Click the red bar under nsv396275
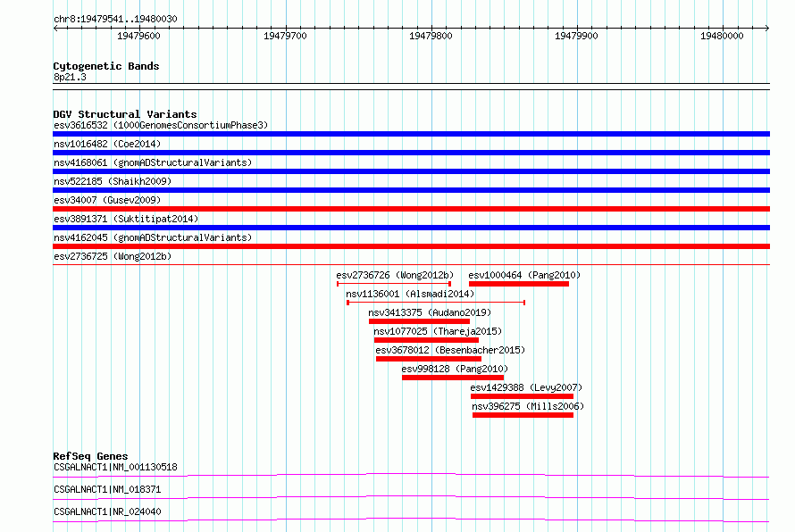 coord(523,415)
